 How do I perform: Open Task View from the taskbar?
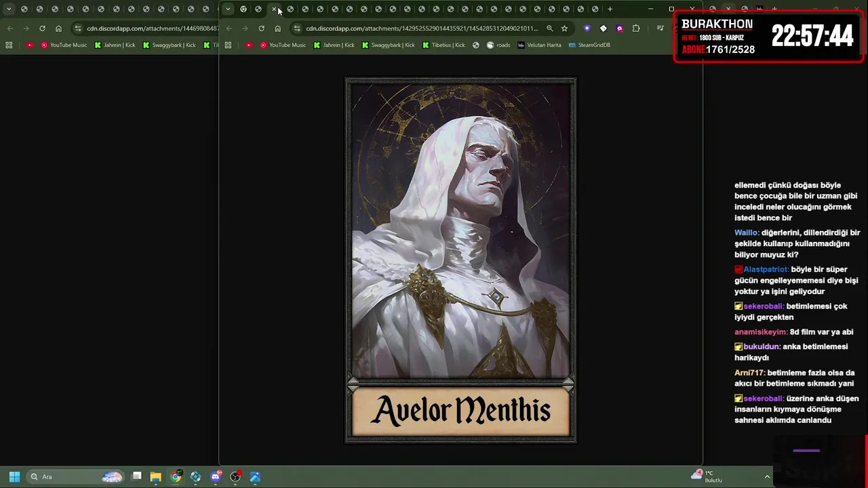136,476
